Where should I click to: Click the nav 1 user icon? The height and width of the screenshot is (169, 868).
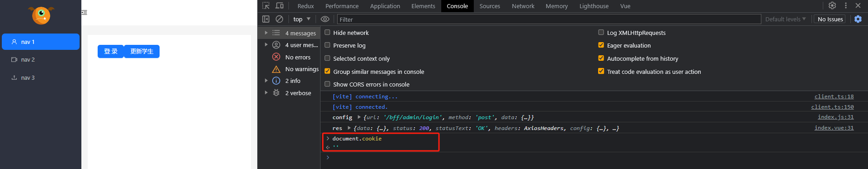[x=14, y=42]
